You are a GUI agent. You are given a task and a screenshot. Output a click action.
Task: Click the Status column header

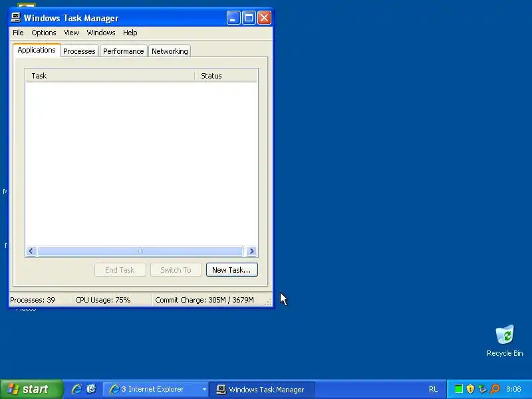(x=226, y=76)
